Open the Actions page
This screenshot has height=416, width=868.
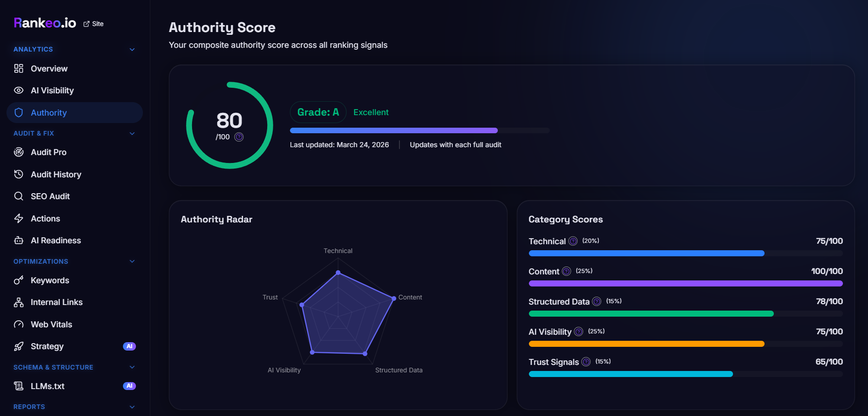(75, 219)
